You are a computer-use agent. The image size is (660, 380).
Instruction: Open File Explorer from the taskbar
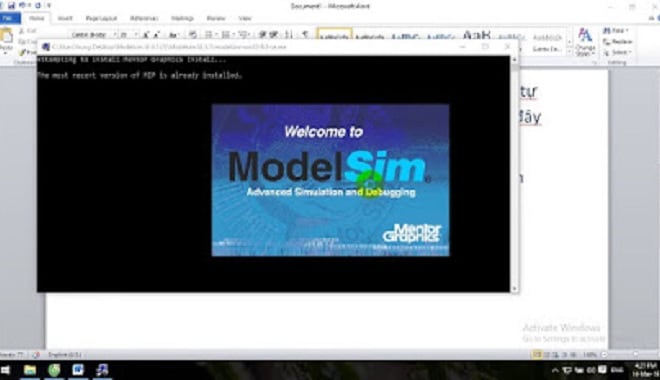[30, 370]
